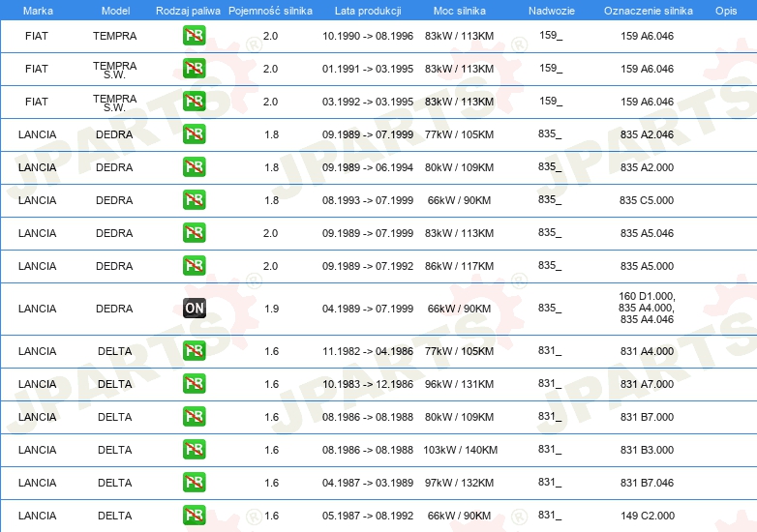Click the 831 B7.046 engine code
The width and height of the screenshot is (757, 532).
[647, 483]
